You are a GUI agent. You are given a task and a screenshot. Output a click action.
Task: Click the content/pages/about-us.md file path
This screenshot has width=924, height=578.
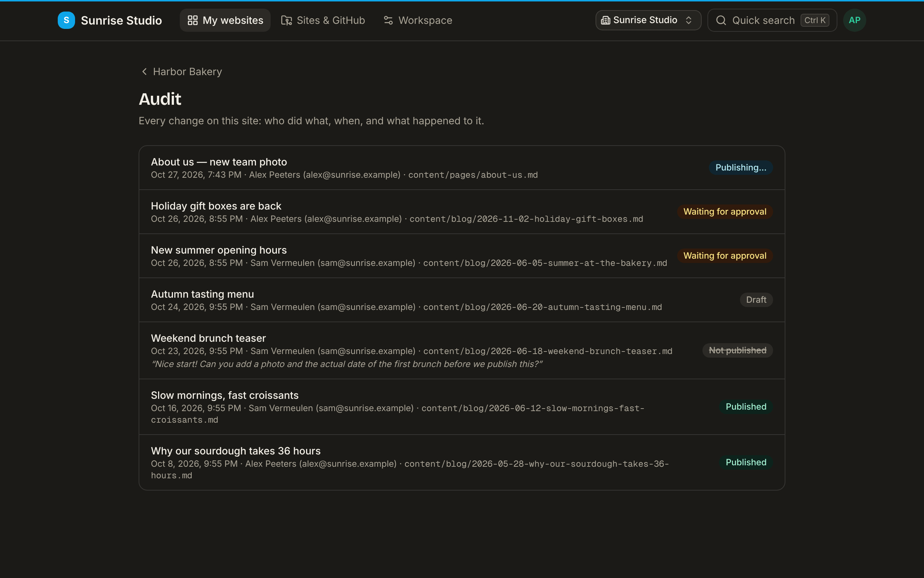tap(473, 175)
